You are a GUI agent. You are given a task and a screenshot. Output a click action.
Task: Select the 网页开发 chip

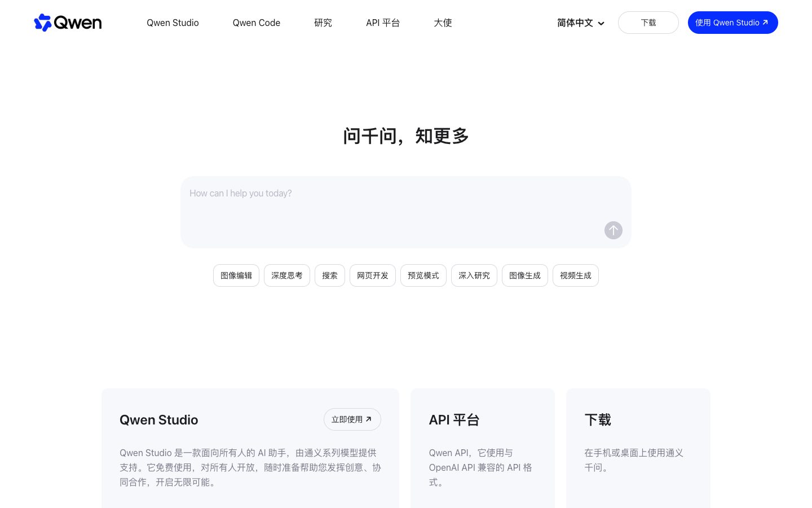point(373,275)
